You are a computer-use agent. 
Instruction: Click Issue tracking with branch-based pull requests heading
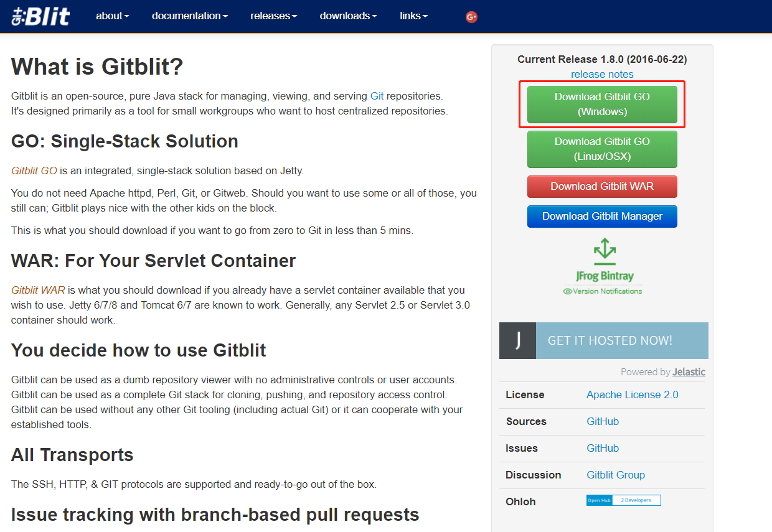(215, 515)
